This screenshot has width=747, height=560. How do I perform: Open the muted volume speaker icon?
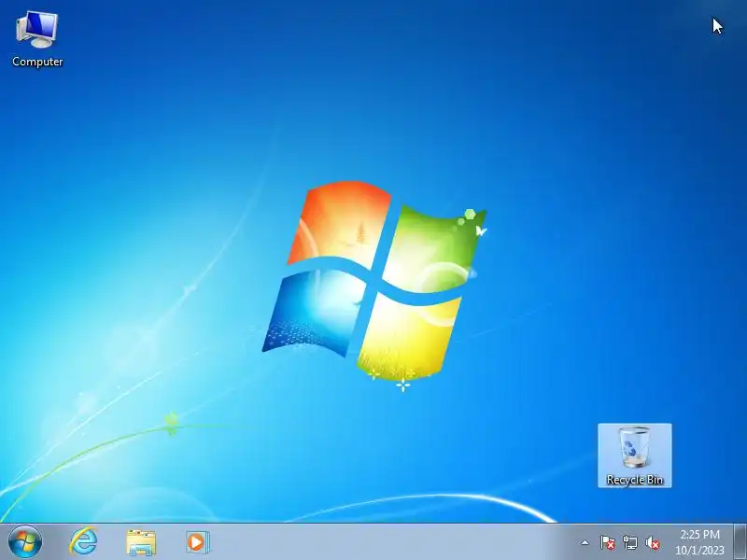(652, 542)
